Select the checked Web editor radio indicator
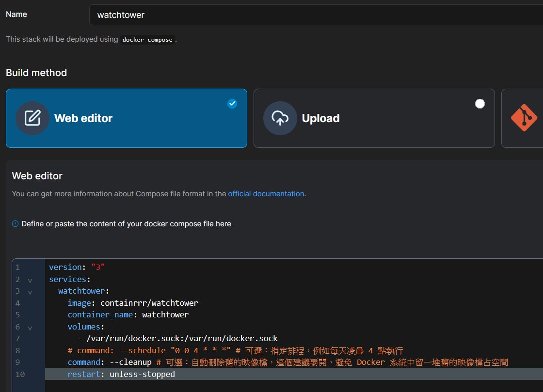Screen dimensions: 543x392 click(232, 104)
